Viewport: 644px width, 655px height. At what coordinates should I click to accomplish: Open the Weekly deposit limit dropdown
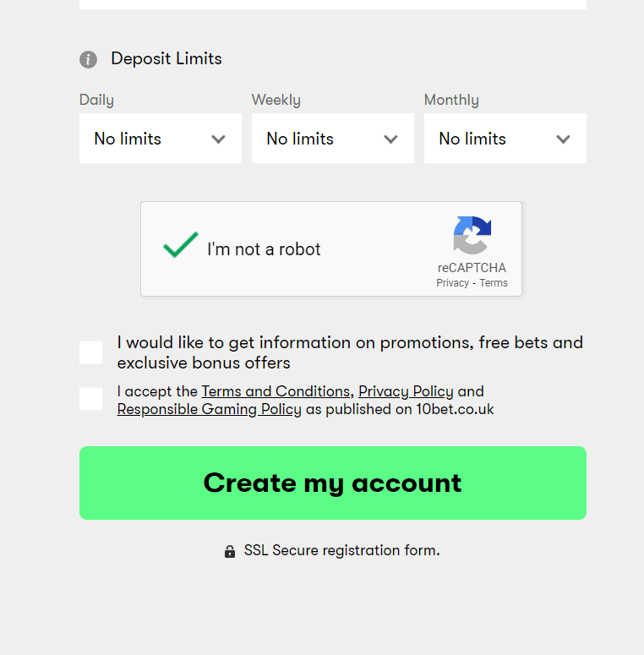click(x=332, y=139)
